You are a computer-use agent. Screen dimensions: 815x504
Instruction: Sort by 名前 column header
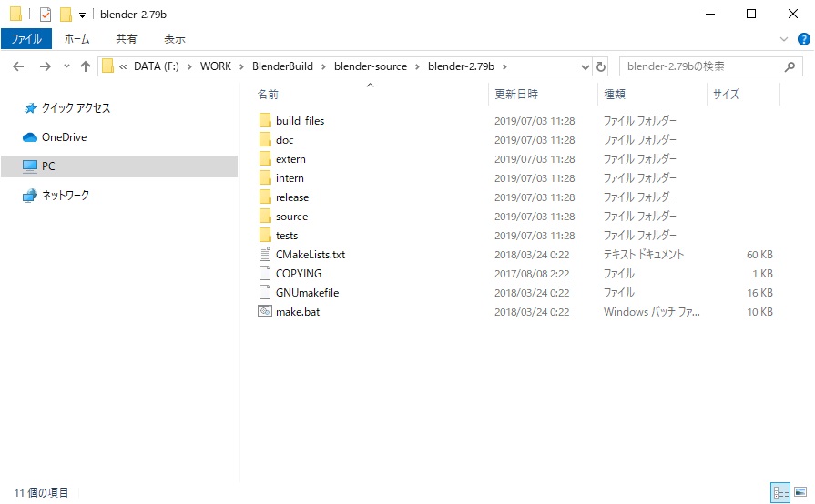point(268,94)
